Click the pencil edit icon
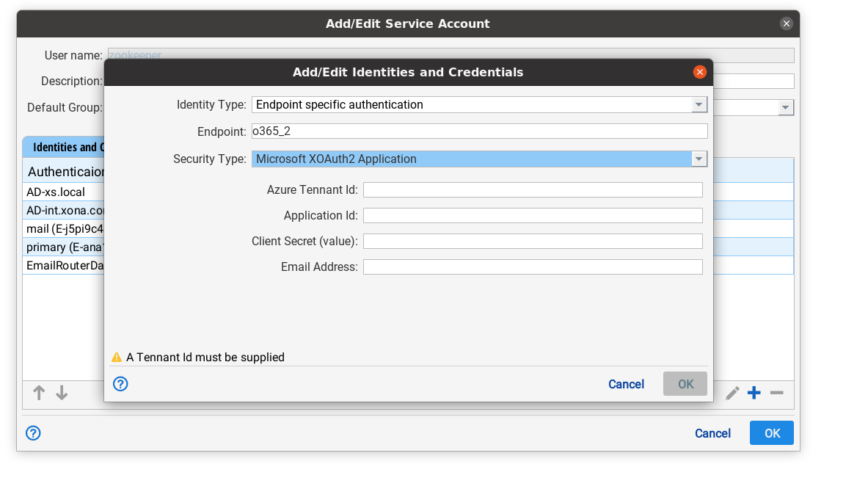Image resolution: width=868 pixels, height=500 pixels. (x=732, y=394)
